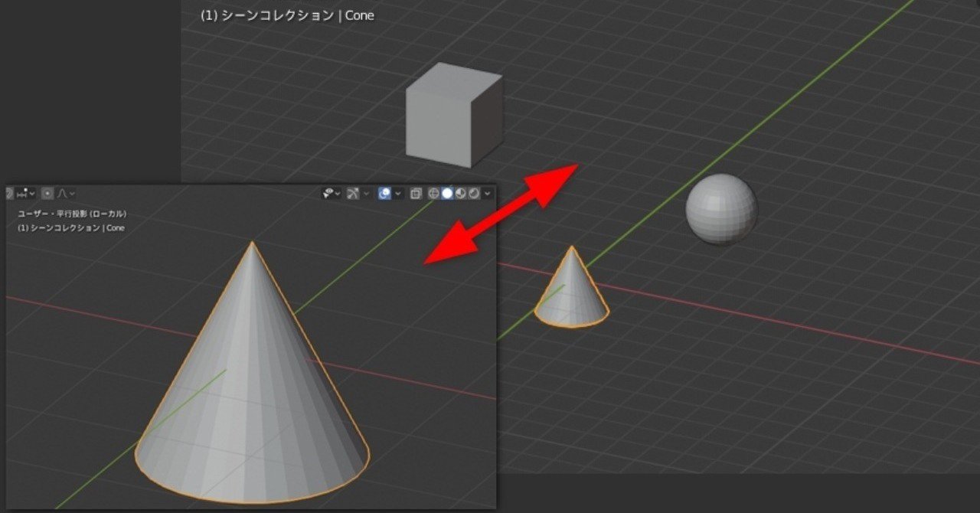Switch to rendered shading mode
This screenshot has width=980, height=513.
[474, 194]
